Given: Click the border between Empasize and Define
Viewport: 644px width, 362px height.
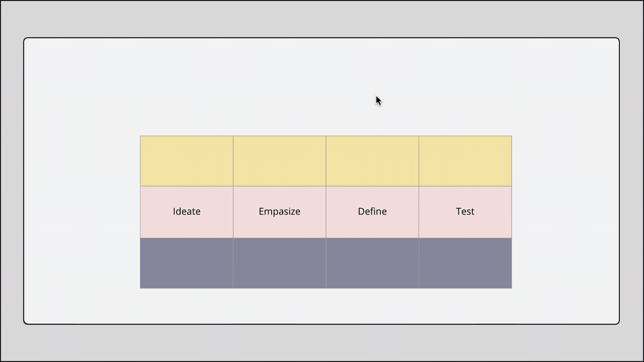Looking at the screenshot, I should point(326,212).
